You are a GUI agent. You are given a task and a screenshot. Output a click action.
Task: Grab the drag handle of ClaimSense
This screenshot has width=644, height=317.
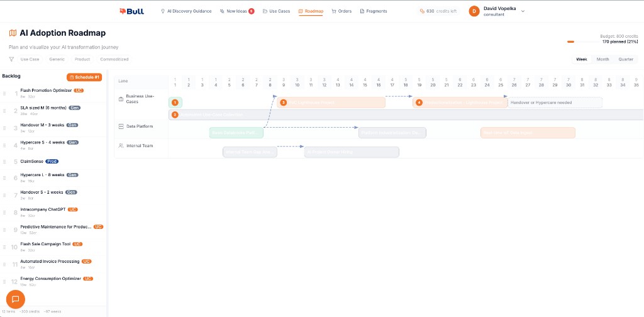(4, 162)
